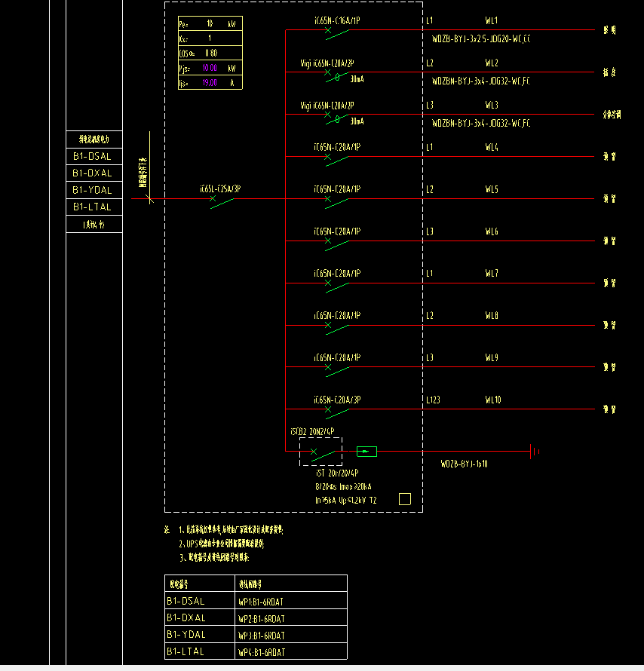Select the iC65N-C16A/1P breaker label
The height and width of the screenshot is (671, 644).
pos(337,20)
